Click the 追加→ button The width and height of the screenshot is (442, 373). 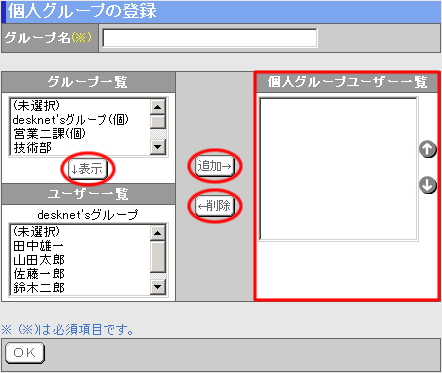pyautogui.click(x=215, y=166)
